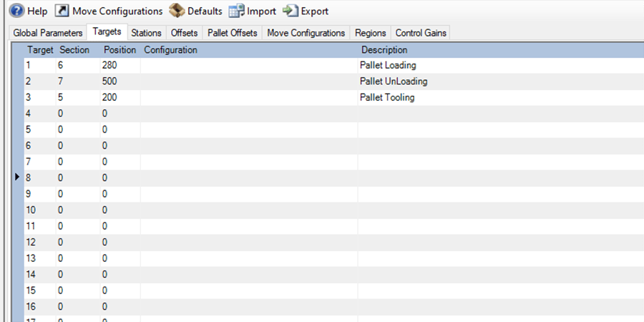Click the row 8 current-row arrow indicator
The width and height of the screenshot is (644, 322).
pyautogui.click(x=17, y=177)
